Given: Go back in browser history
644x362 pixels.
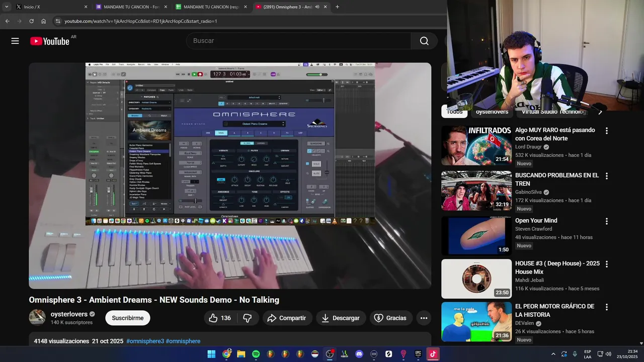Looking at the screenshot, I should click(x=7, y=21).
